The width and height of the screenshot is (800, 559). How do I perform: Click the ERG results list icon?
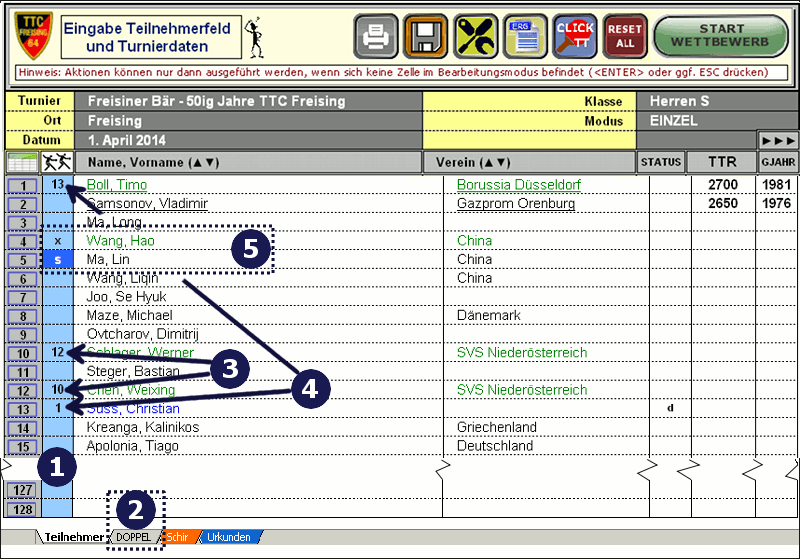pos(525,38)
